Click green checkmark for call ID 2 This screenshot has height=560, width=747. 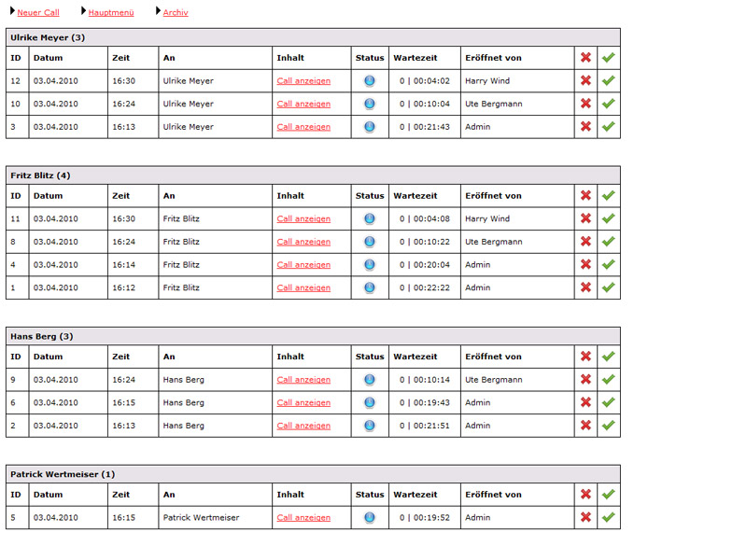point(609,426)
